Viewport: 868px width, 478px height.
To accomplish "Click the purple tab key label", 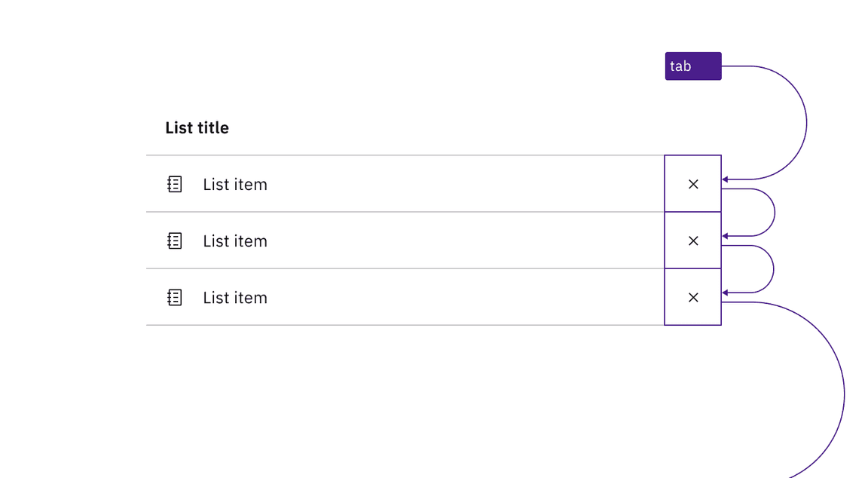I will (692, 66).
